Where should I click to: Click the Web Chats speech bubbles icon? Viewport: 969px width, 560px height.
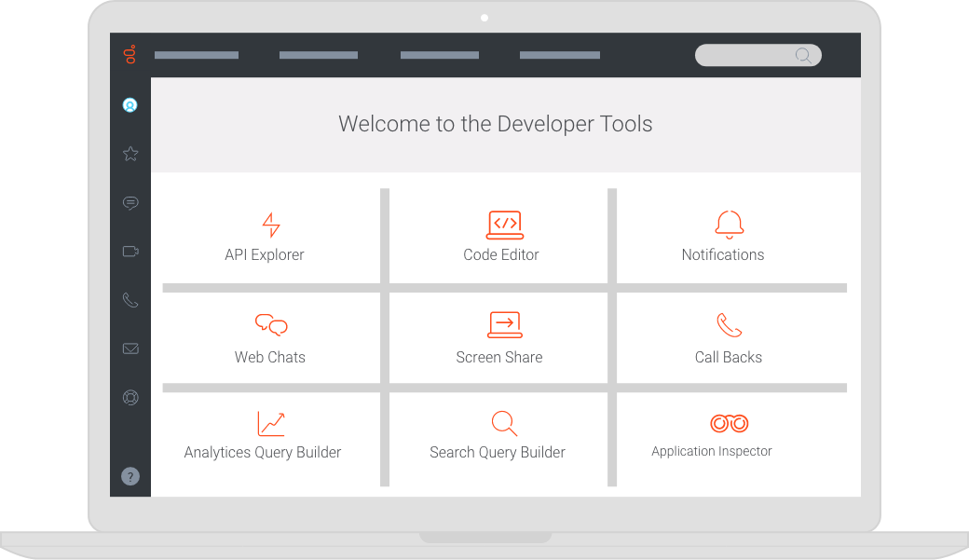[x=271, y=324]
